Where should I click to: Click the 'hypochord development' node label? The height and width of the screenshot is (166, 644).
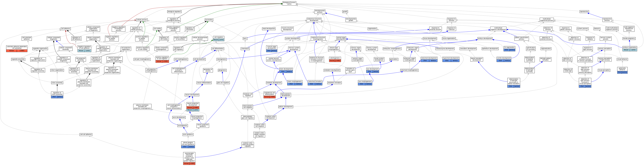pyautogui.click(x=451, y=58)
